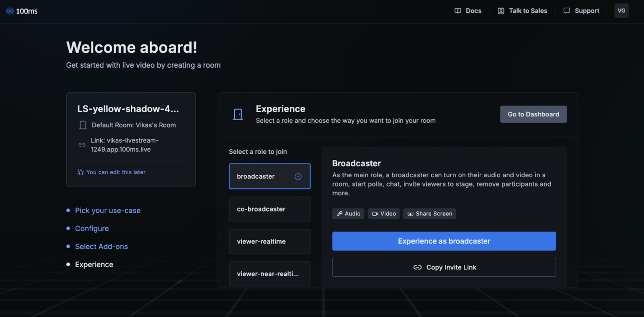The height and width of the screenshot is (317, 644).
Task: Go to the Configure step
Action: 92,228
